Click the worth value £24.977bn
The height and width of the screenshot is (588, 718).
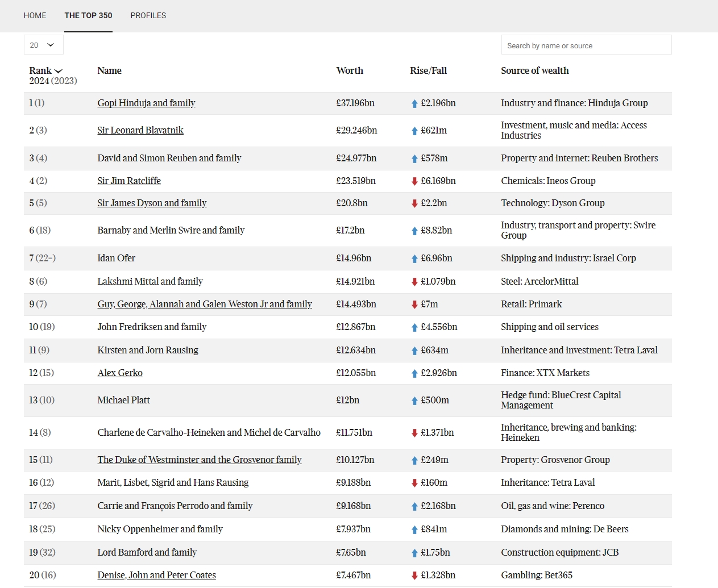356,158
